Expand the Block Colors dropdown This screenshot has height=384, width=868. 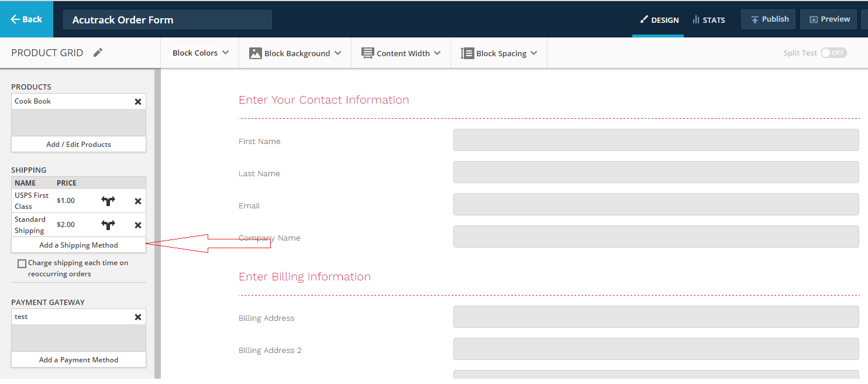point(200,53)
